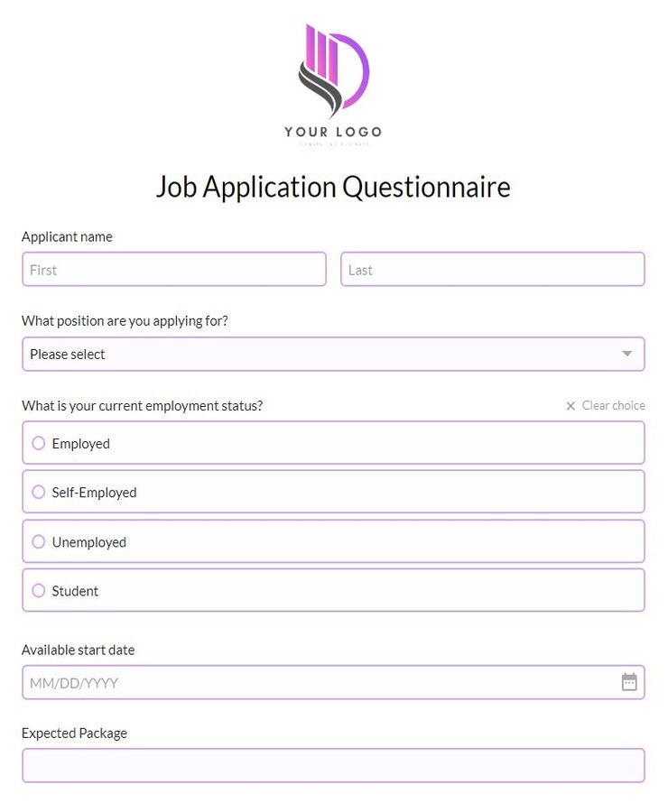This screenshot has height=812, width=668.
Task: Select the Employed radio button
Action: 38,443
